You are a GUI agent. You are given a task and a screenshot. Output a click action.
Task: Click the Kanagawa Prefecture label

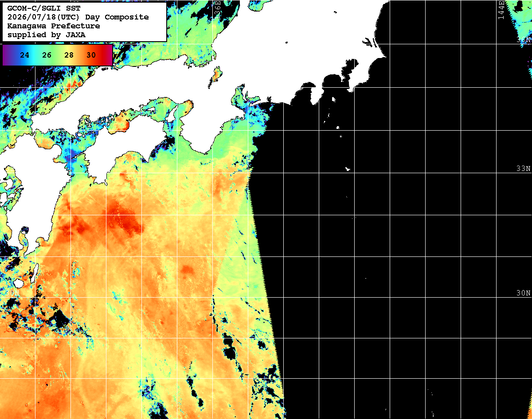54,26
